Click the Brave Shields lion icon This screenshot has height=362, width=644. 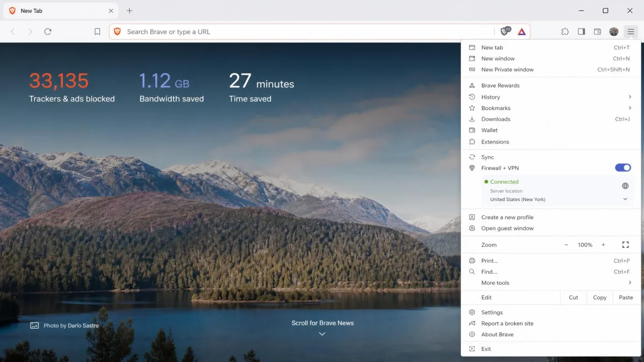pyautogui.click(x=505, y=31)
